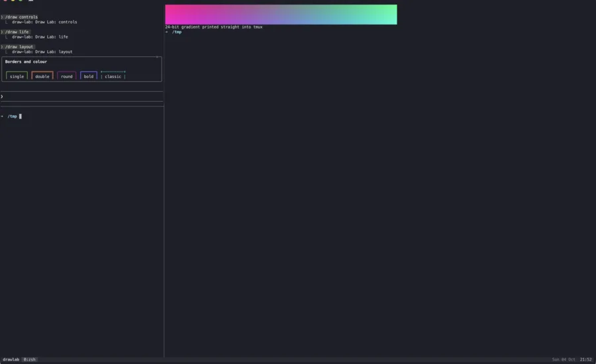
Task: Select "draw-lab: Draw Lab: layout" output line
Action: point(42,52)
